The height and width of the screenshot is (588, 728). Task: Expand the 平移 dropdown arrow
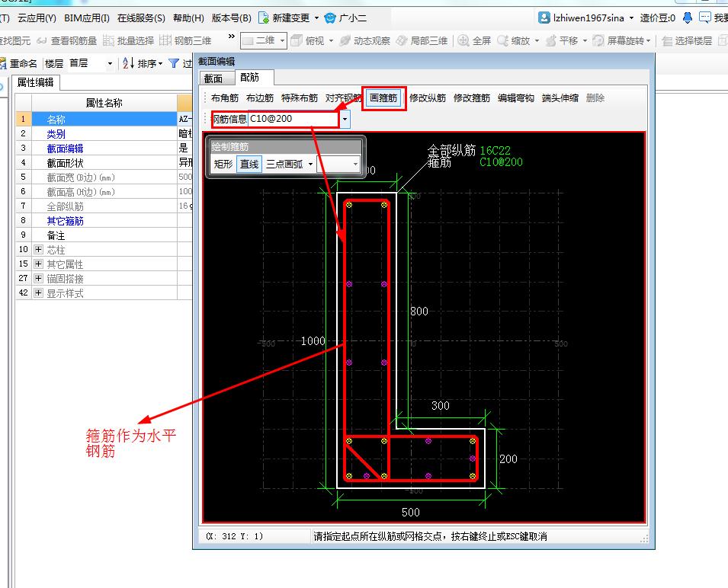pyautogui.click(x=585, y=41)
